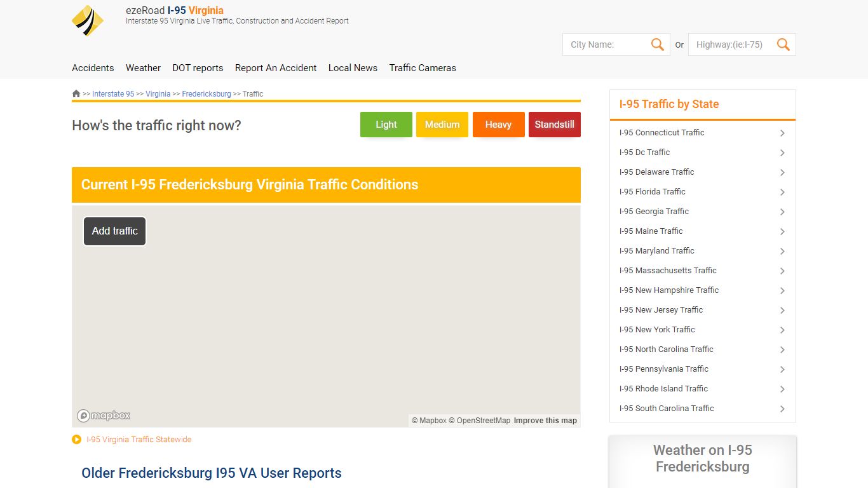Viewport: 868px width, 488px height.
Task: Open Interstate 95 breadcrumb link
Action: [x=113, y=93]
